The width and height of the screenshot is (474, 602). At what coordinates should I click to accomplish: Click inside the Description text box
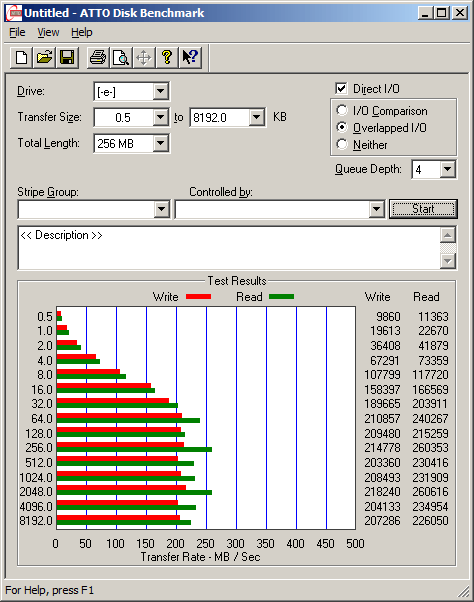click(x=229, y=248)
